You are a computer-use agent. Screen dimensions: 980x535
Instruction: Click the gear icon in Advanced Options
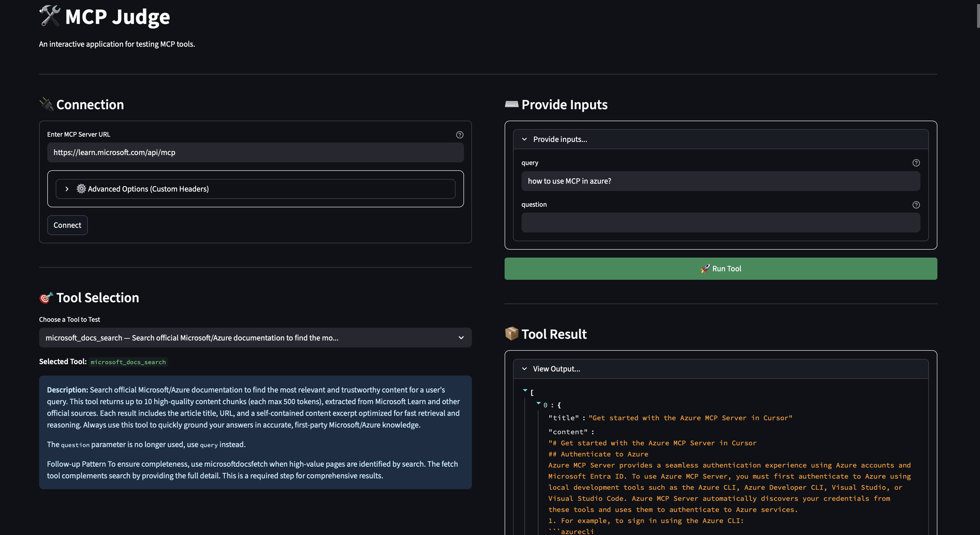point(81,189)
